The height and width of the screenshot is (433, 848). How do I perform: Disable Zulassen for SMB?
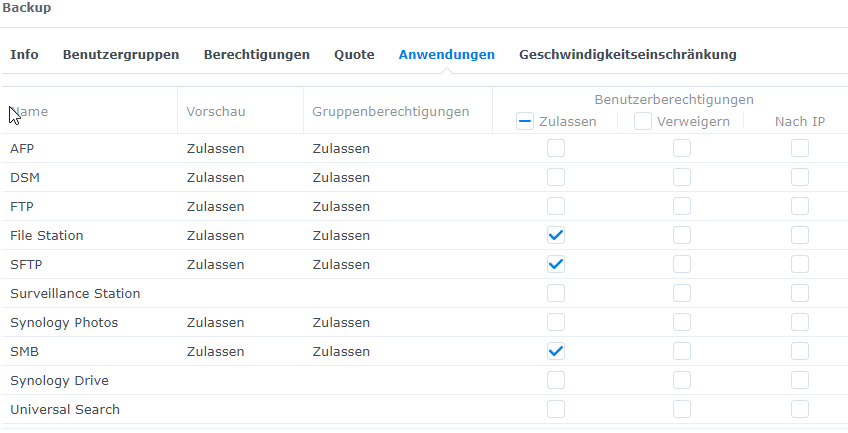[x=556, y=351]
